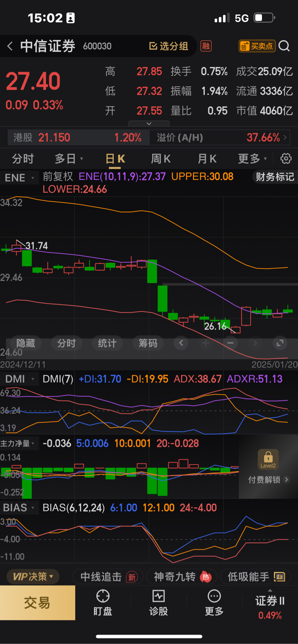Show the 筹码 chip distribution
Screen dimensions: 298x644
pos(148,343)
